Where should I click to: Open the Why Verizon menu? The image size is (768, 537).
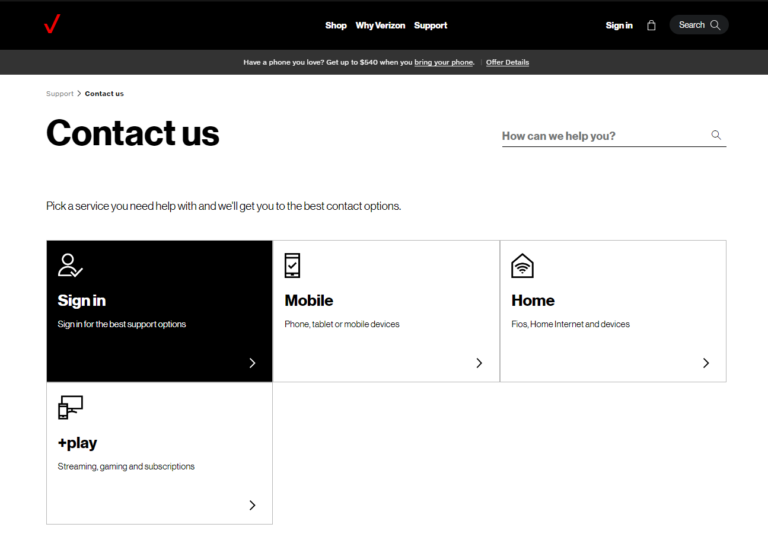pyautogui.click(x=380, y=25)
